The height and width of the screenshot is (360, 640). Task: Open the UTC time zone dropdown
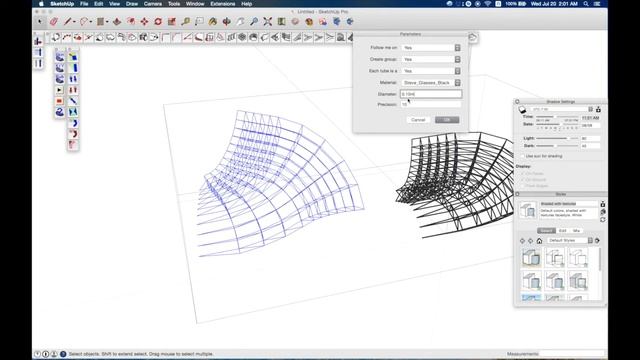(562, 109)
